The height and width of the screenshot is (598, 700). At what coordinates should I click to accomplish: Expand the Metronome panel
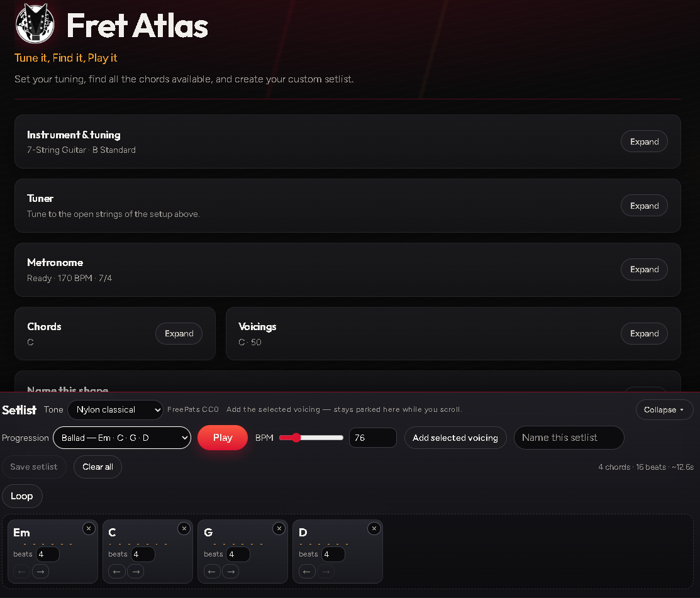coord(644,270)
